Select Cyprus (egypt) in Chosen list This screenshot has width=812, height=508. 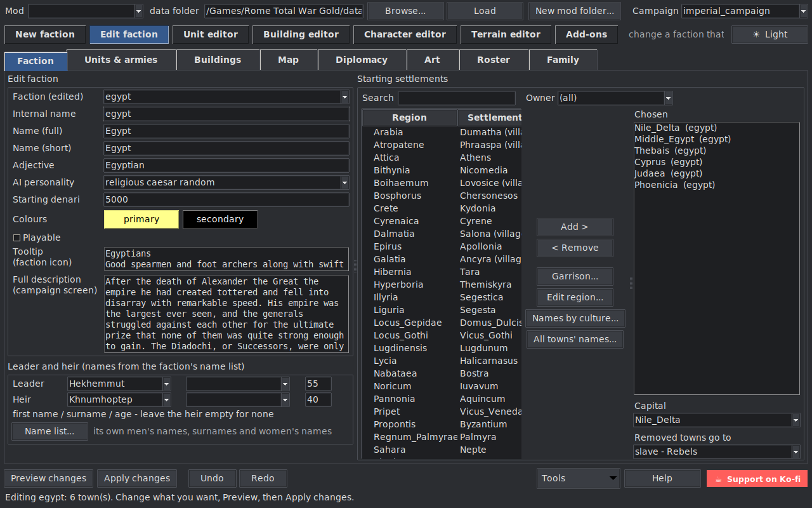click(717, 162)
